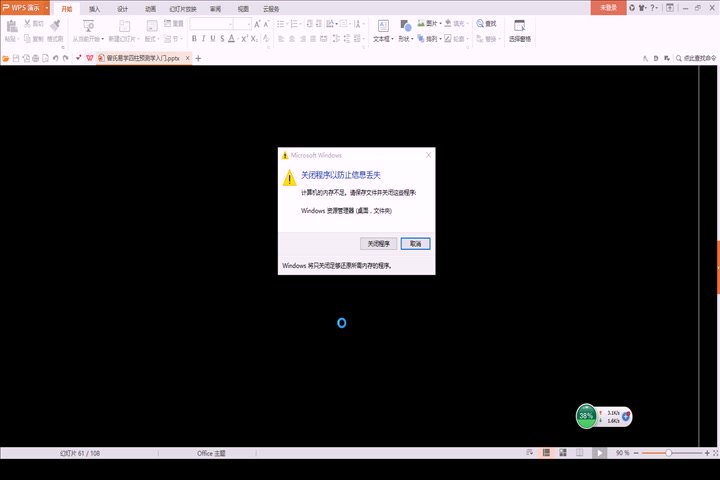Close the Microsoft Windows warning dialog
Viewport: 720px width, 480px height.
(428, 155)
